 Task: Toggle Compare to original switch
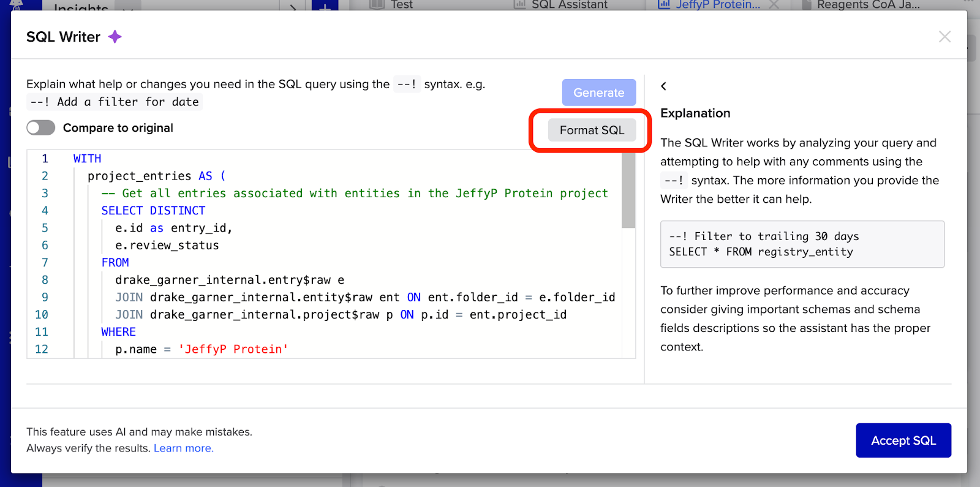(x=41, y=127)
